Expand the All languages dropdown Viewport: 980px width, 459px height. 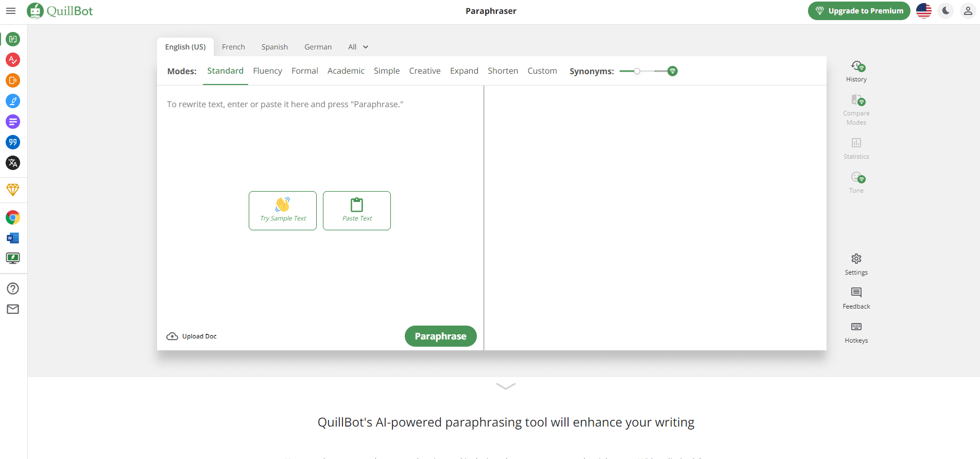[358, 47]
